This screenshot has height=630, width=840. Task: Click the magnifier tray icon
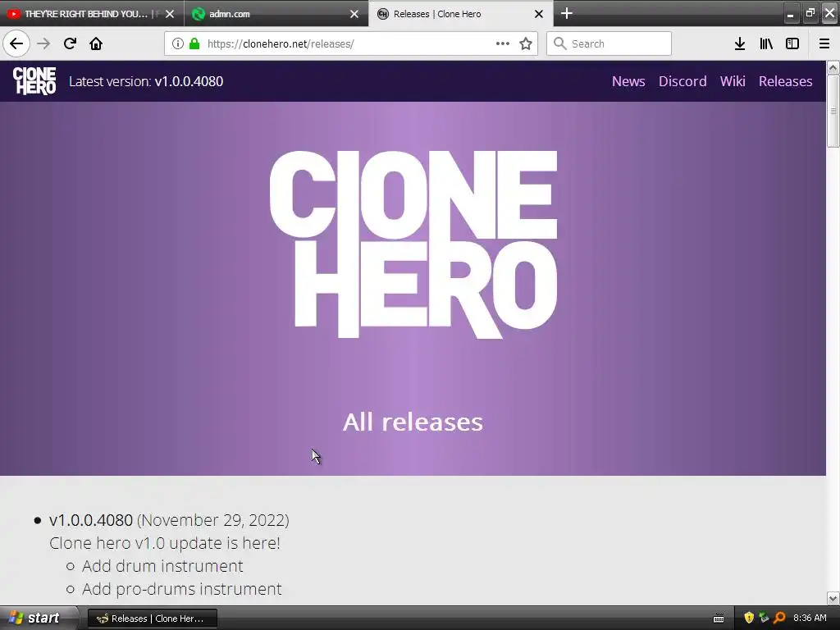779,619
